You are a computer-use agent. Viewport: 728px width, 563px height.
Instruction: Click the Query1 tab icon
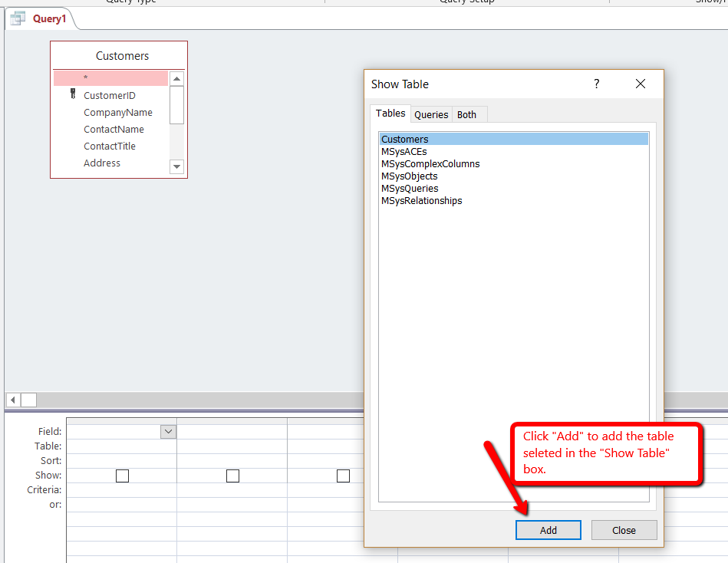click(x=18, y=18)
